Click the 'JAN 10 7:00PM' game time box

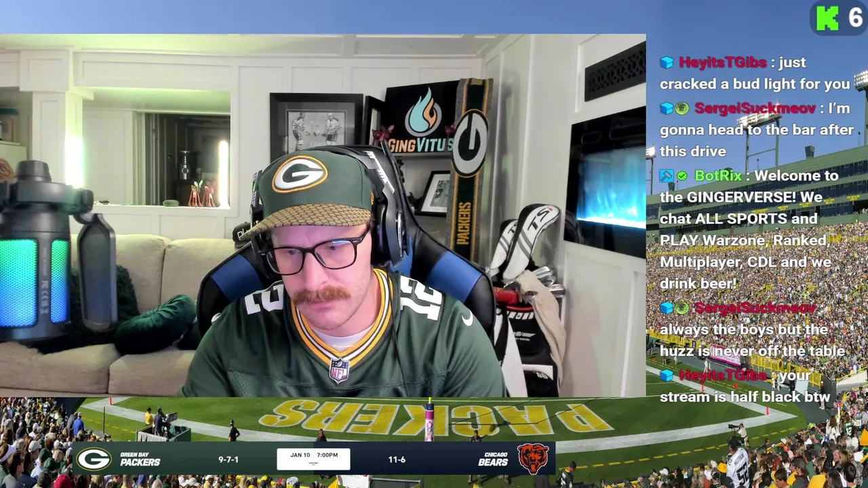coord(313,459)
